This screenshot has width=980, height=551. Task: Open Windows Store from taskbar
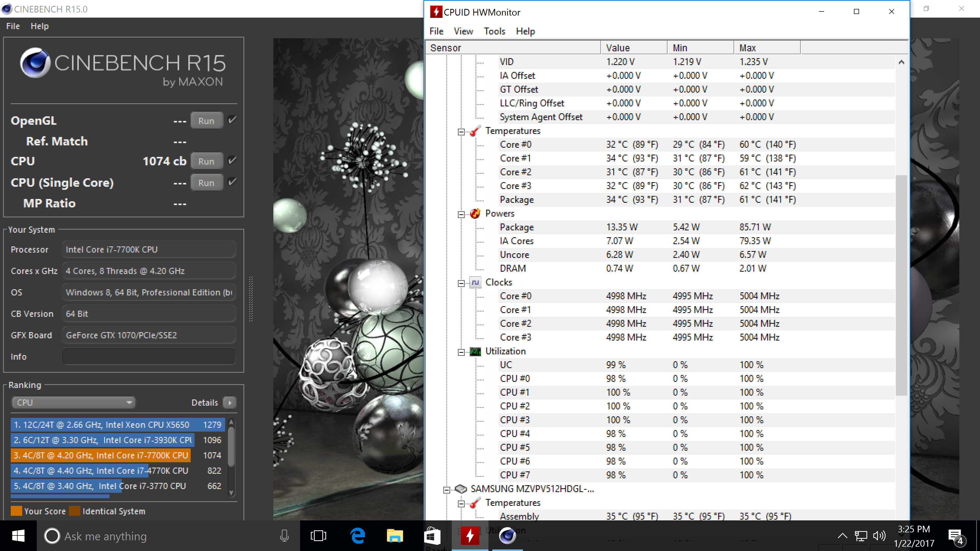tap(432, 536)
